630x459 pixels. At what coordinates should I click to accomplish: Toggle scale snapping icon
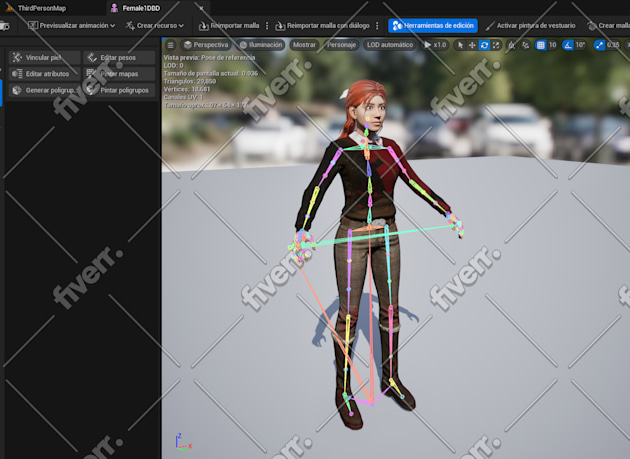pyautogui.click(x=599, y=45)
